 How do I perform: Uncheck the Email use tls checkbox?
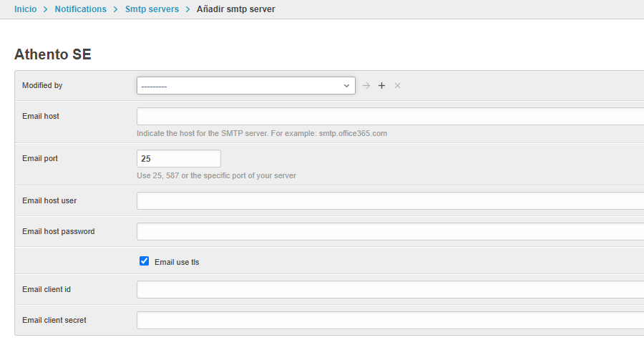coord(144,261)
